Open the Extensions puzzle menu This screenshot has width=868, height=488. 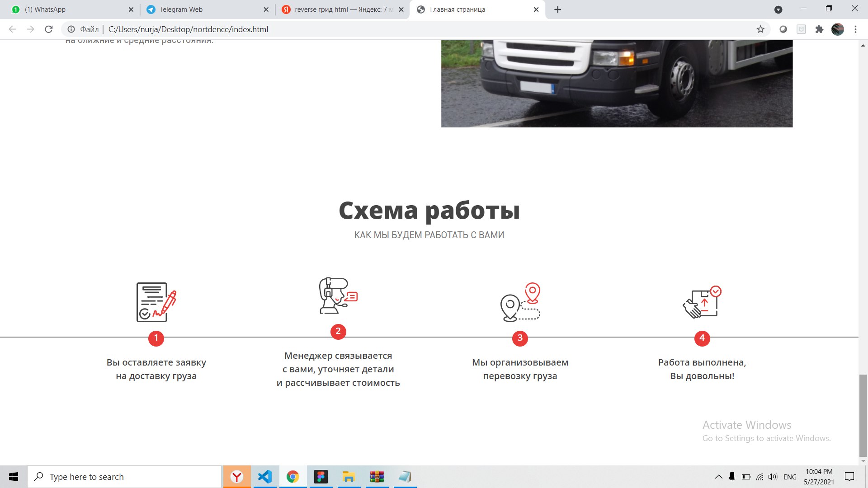(819, 29)
